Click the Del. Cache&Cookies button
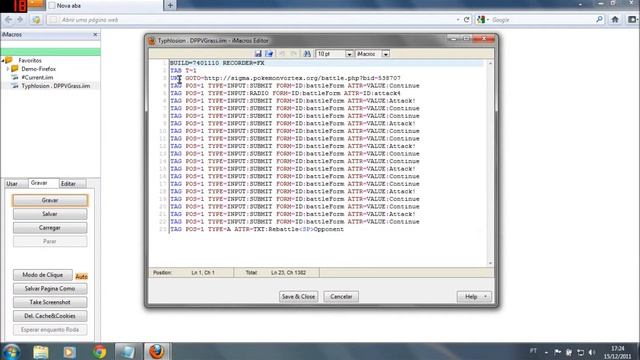 tap(50, 316)
